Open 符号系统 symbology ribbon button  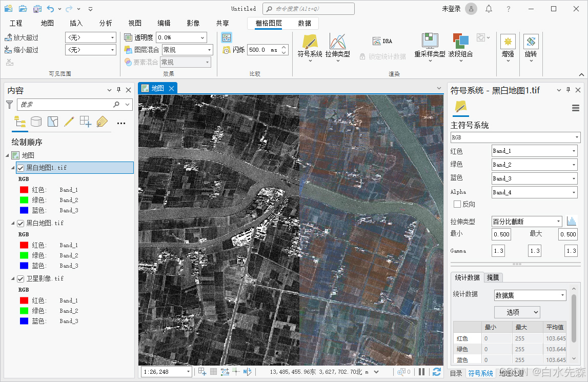tap(310, 47)
